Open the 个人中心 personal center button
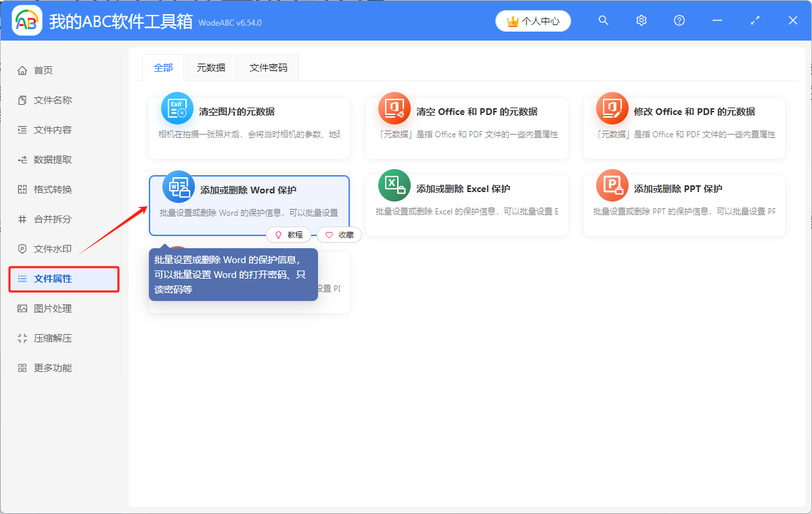 (533, 21)
